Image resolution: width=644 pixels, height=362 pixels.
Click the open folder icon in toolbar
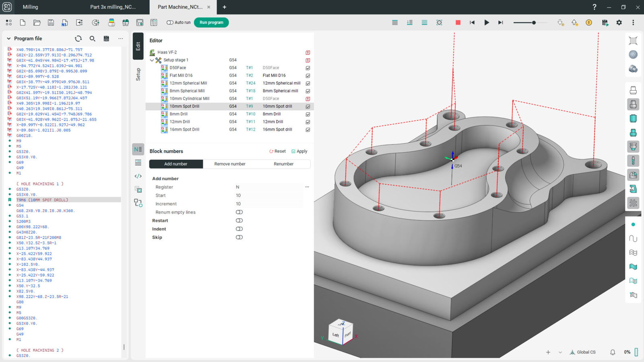(37, 23)
